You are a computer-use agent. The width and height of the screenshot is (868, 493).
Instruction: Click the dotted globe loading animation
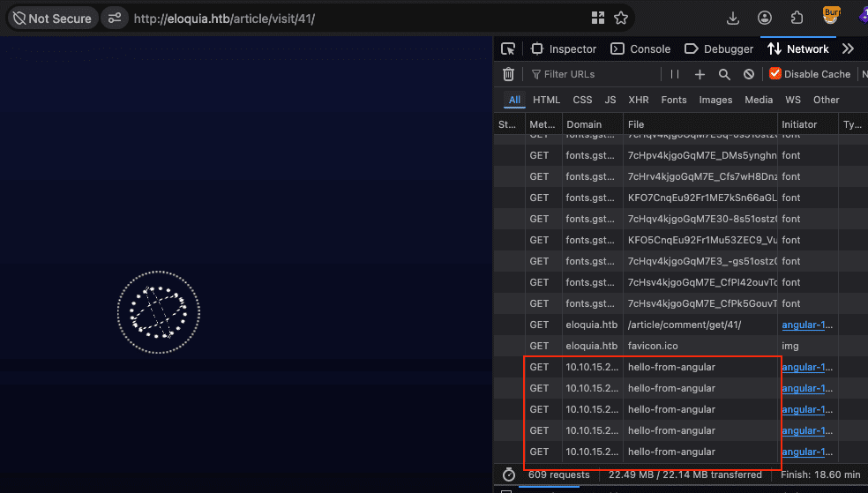158,312
